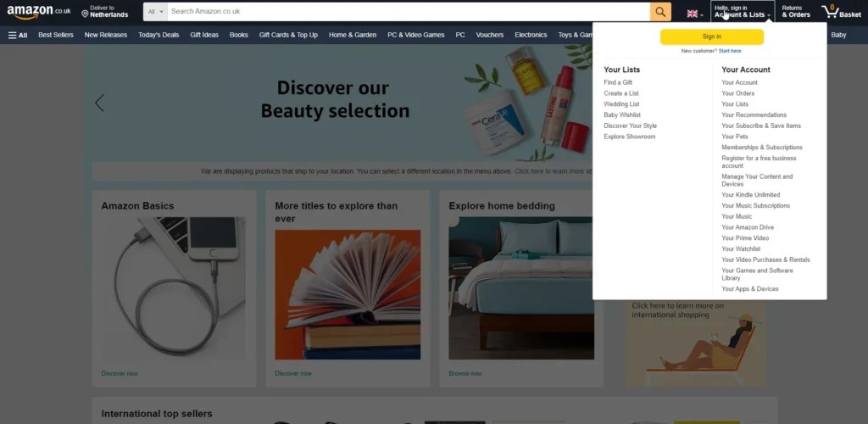Screen dimensions: 868x424
Task: Open Your Recommendations
Action: click(754, 115)
